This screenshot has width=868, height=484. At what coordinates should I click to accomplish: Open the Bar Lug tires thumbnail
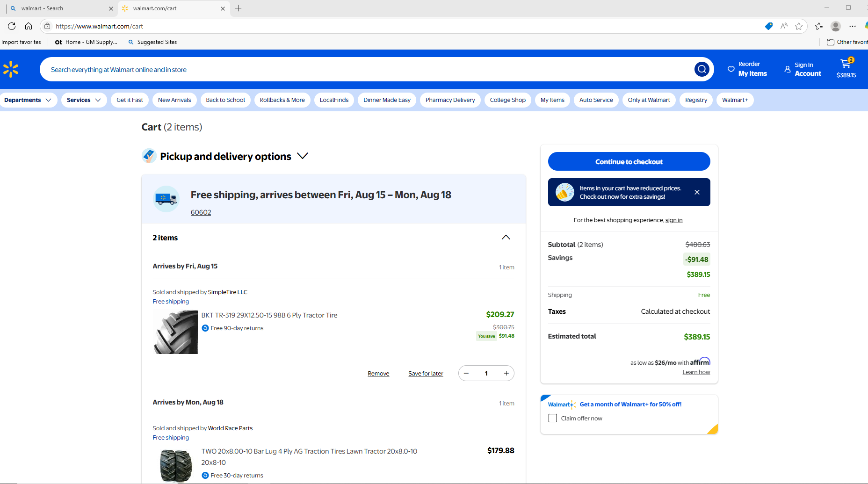175,465
